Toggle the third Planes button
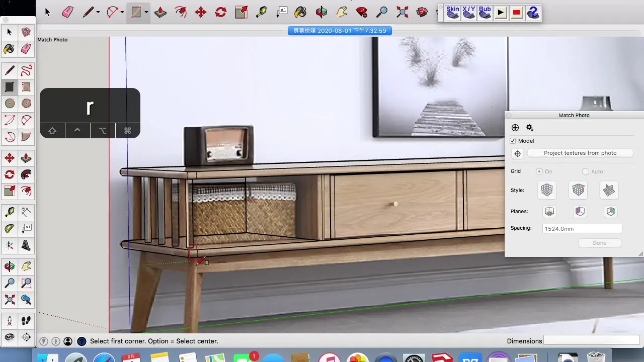The height and width of the screenshot is (362, 644). (611, 212)
